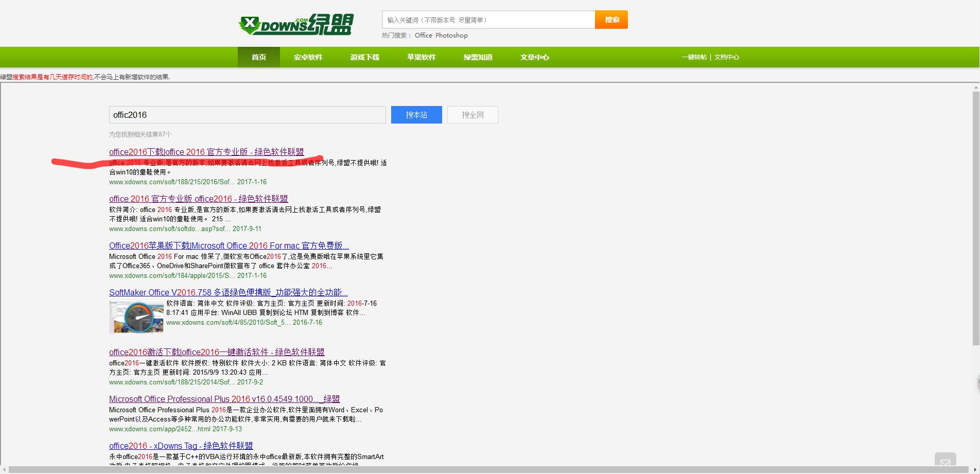Viewport: 980px width, 474px height.
Task: Click the envelope feedback icon
Action: 945,462
